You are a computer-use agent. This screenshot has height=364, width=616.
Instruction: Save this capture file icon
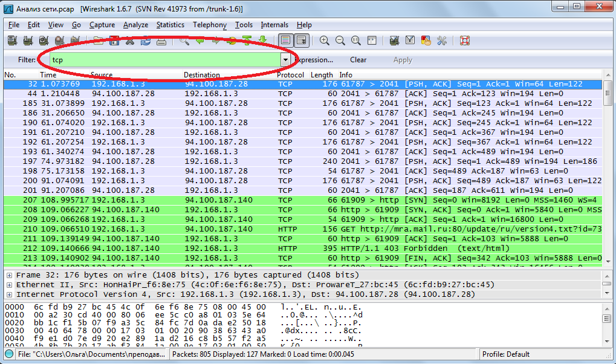click(x=114, y=41)
